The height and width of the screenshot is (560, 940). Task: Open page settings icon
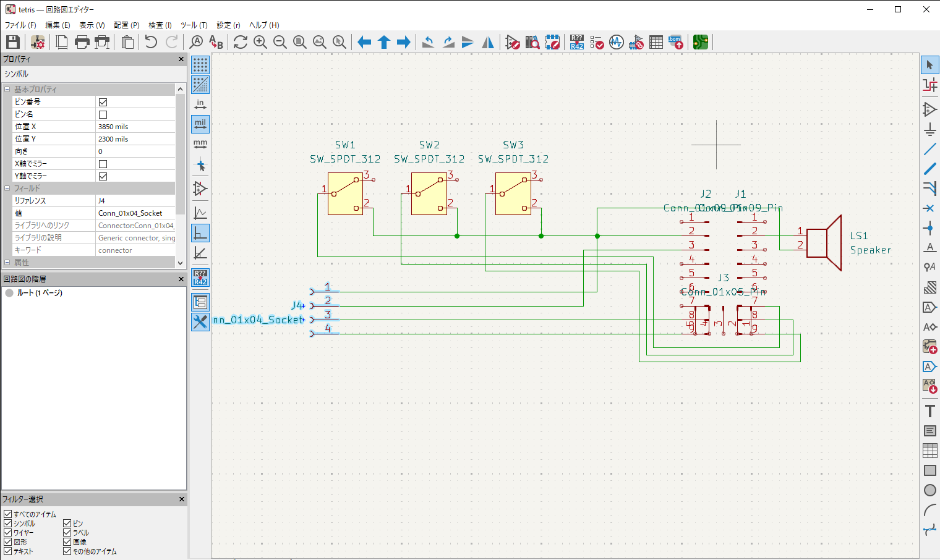[x=62, y=42]
